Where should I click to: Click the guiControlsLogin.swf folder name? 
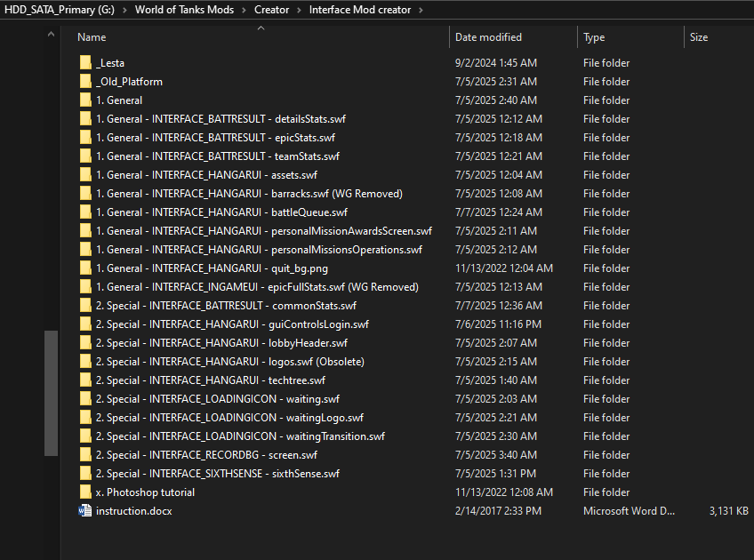[x=232, y=324]
